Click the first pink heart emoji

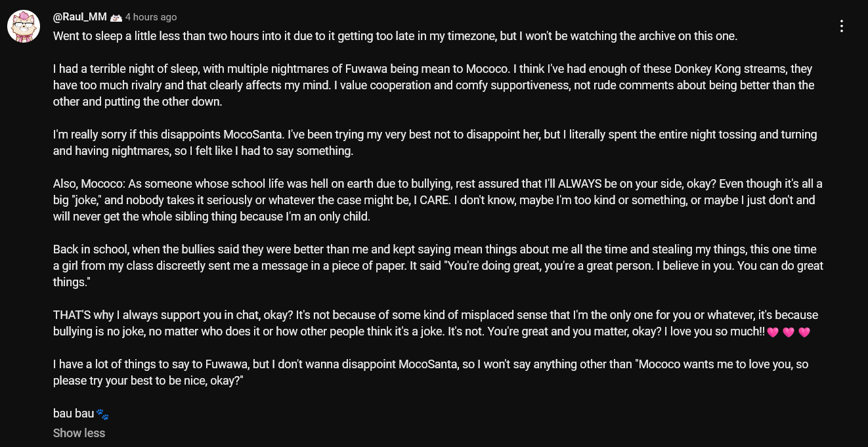[x=773, y=332]
